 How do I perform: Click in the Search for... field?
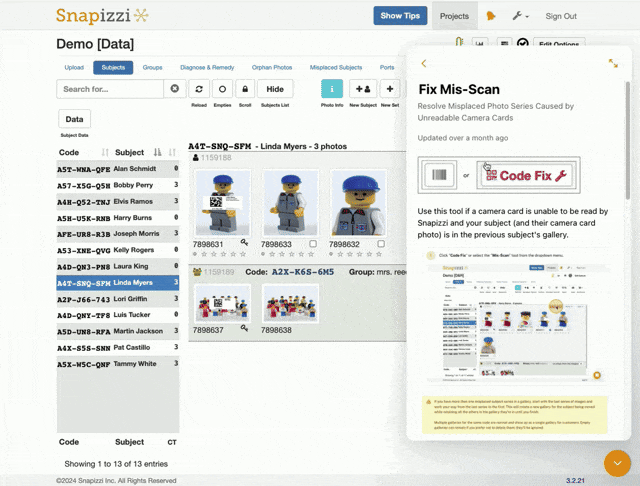tap(110, 89)
